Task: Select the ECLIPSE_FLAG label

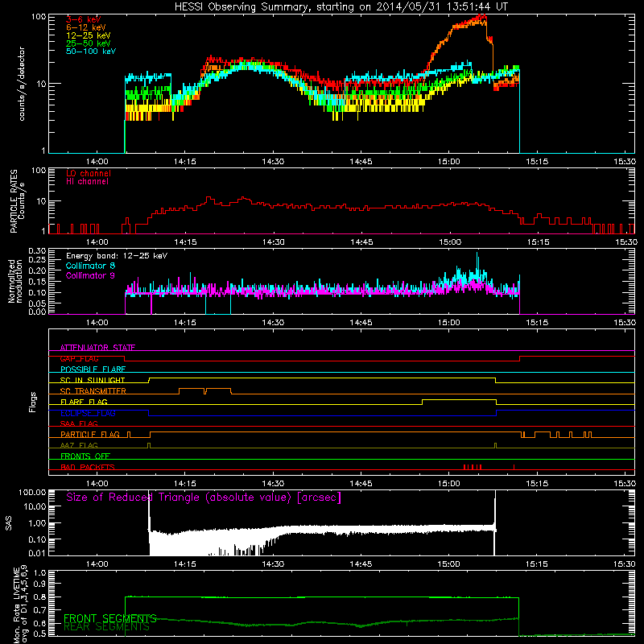Action: pyautogui.click(x=88, y=413)
